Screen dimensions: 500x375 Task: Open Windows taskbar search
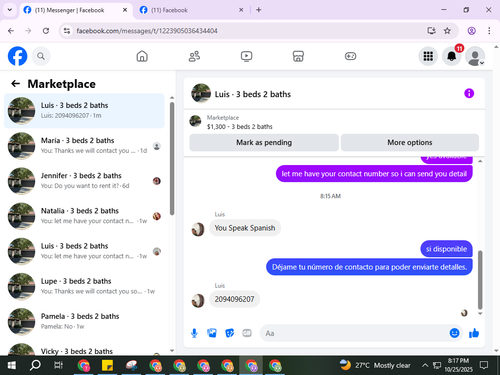[35, 365]
